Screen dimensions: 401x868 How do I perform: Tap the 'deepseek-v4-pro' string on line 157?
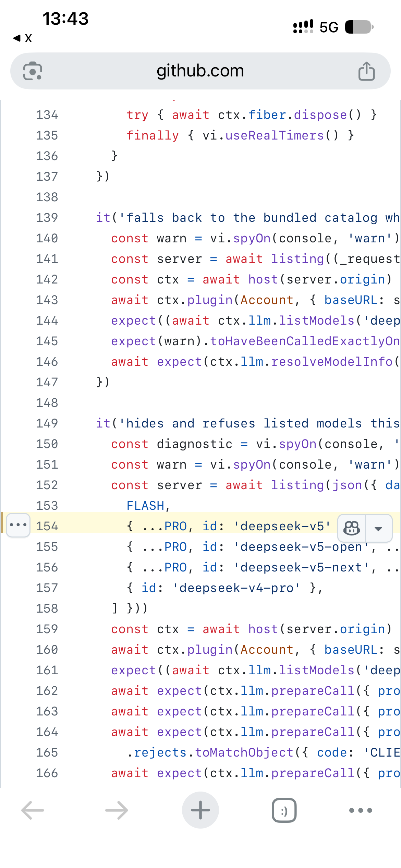pos(236,588)
